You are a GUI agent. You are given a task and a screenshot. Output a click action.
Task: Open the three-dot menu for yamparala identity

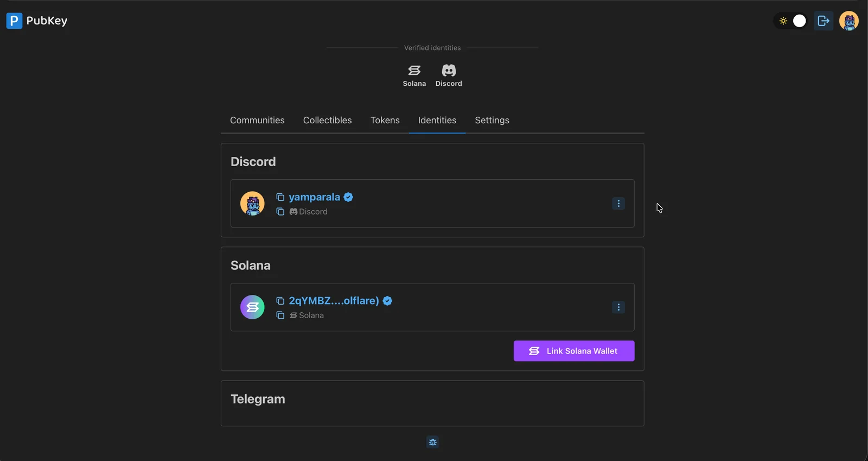tap(618, 204)
